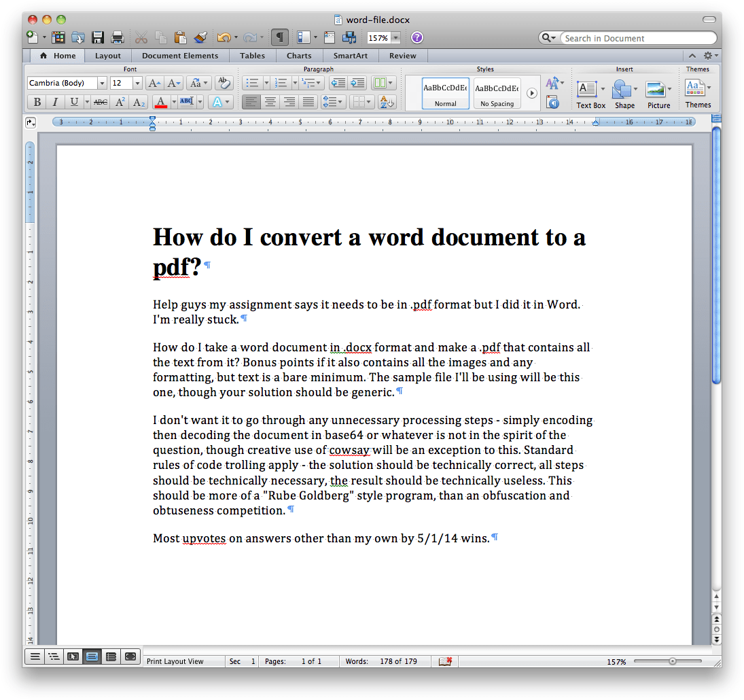Click the Cut scissors icon
Screen dimensions: 744x700
click(x=141, y=37)
